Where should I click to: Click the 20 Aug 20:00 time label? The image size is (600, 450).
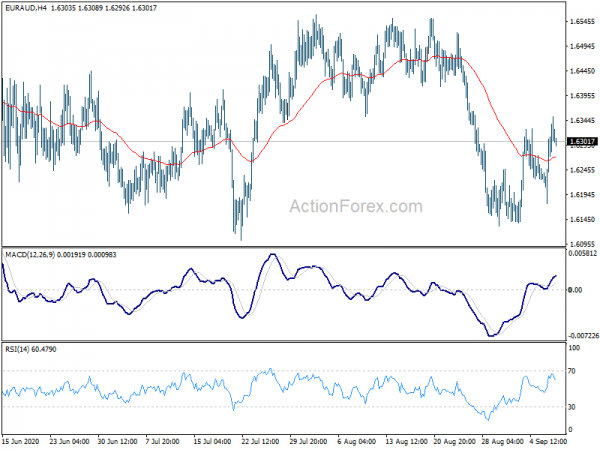[455, 441]
